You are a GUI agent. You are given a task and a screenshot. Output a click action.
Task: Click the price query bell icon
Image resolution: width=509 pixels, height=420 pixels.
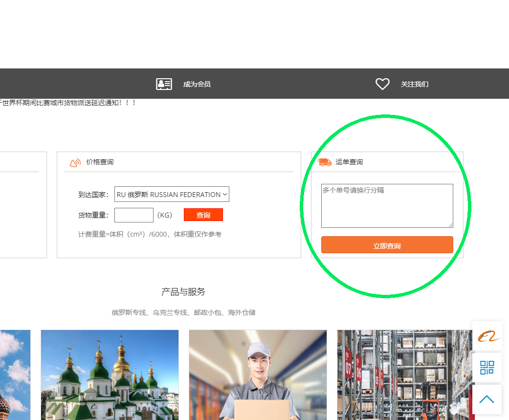(75, 162)
